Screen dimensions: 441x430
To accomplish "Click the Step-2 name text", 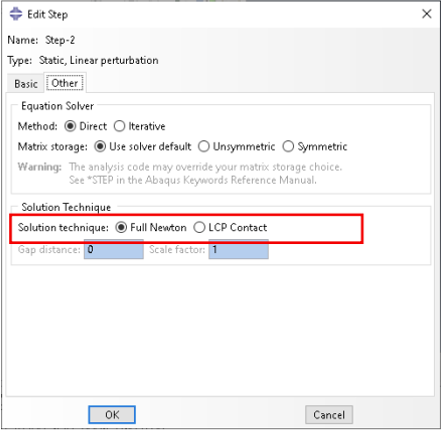I will [60, 40].
